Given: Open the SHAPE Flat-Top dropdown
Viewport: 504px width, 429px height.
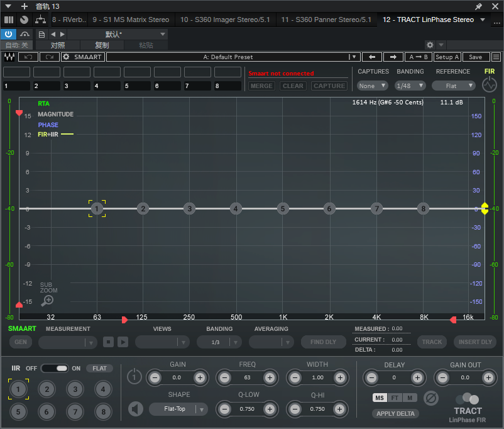Looking at the screenshot, I should coord(178,409).
